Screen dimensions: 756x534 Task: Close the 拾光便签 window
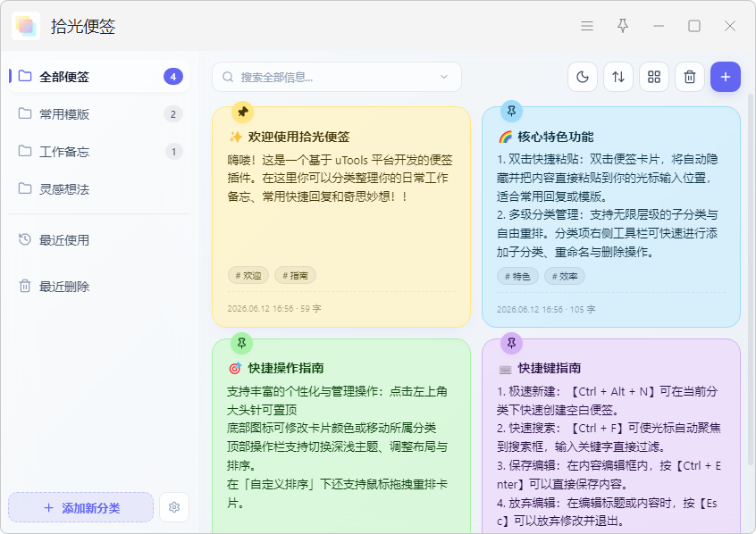tap(730, 26)
